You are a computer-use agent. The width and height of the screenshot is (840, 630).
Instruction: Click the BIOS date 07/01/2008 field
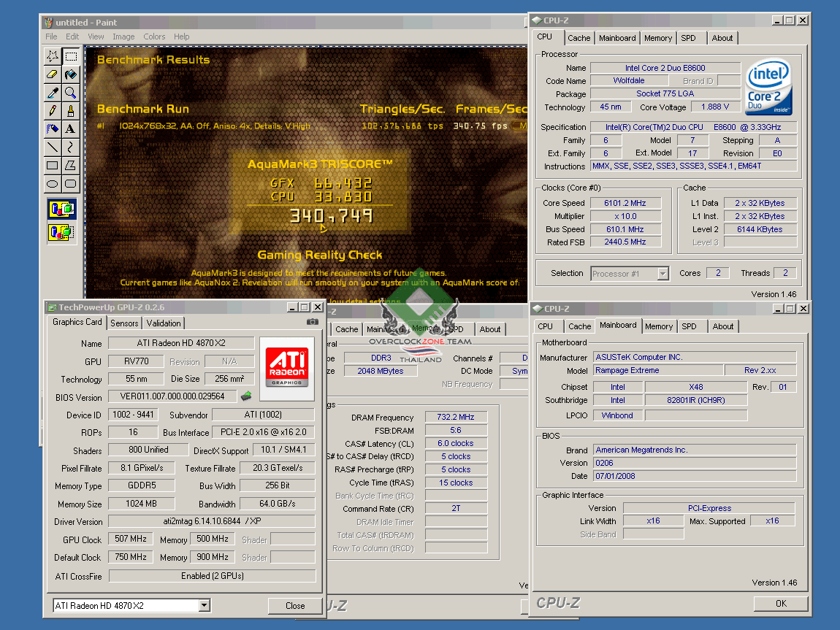(695, 476)
